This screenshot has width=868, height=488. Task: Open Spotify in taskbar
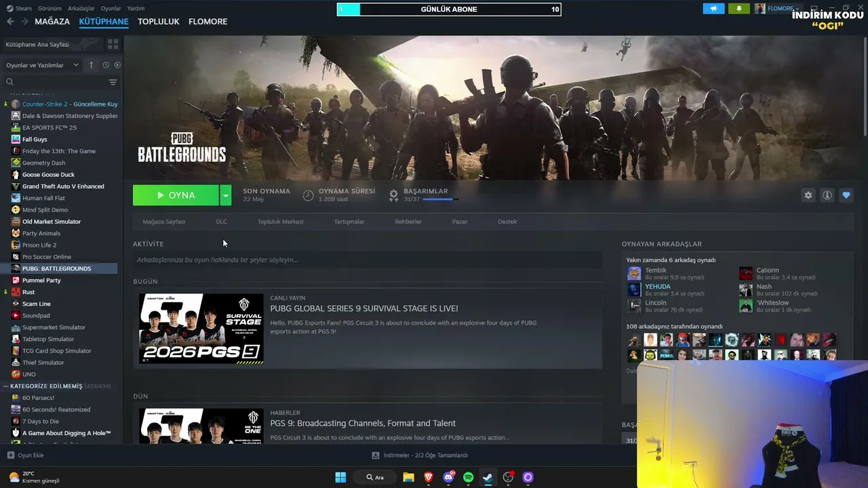coord(468,477)
